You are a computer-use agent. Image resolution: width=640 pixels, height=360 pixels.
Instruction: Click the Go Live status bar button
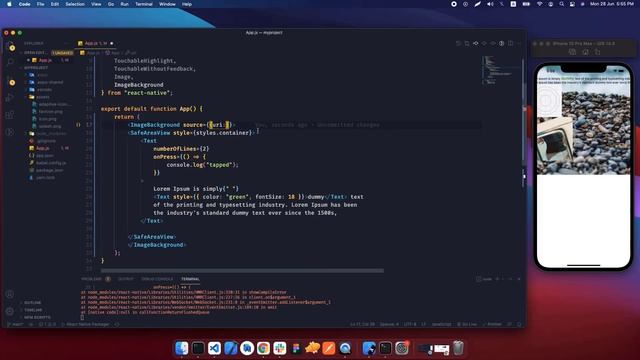467,324
